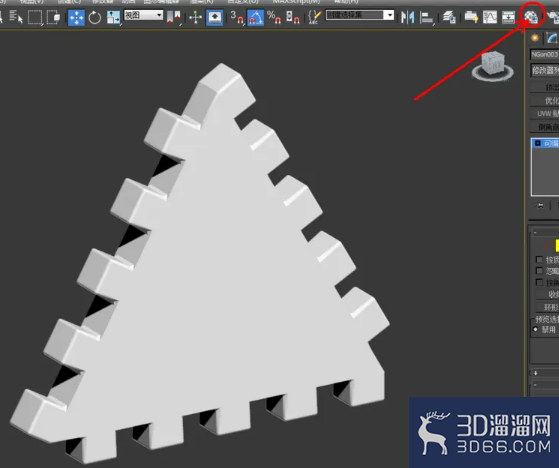
Task: Toggle the 3D snaps button
Action: tap(237, 17)
